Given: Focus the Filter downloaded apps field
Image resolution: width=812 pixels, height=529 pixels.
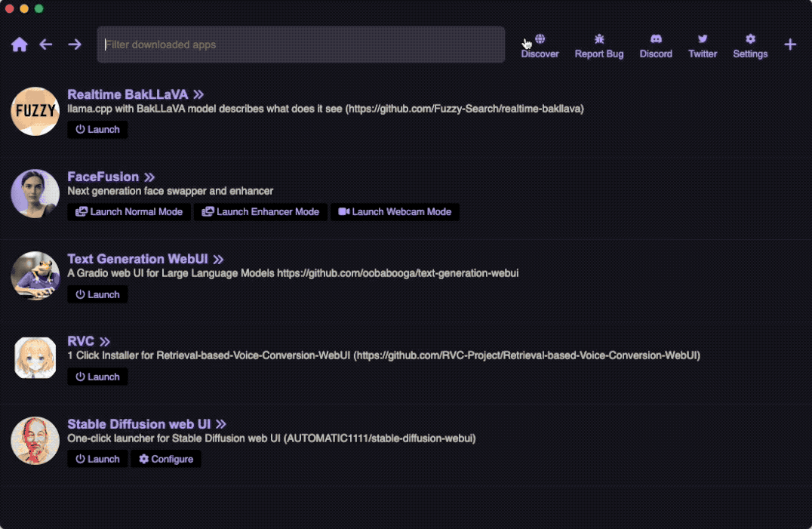Looking at the screenshot, I should 300,45.
